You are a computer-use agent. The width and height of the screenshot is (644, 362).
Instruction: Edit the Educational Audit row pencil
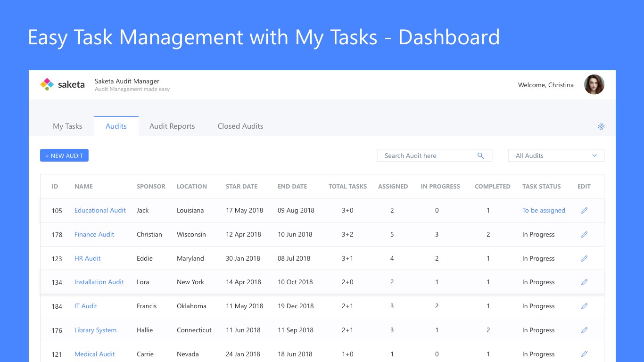pyautogui.click(x=584, y=210)
